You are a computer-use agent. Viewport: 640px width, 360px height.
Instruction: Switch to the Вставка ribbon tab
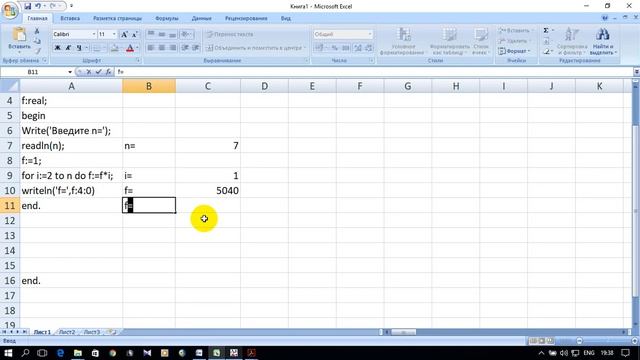pyautogui.click(x=70, y=18)
